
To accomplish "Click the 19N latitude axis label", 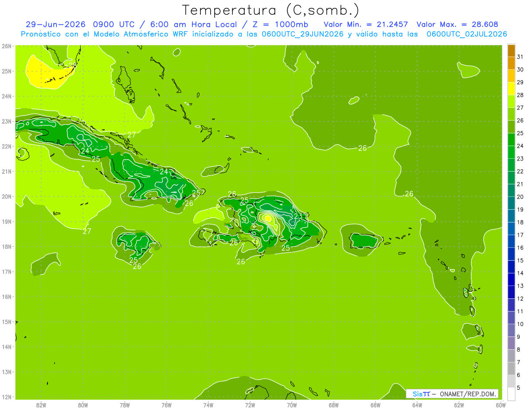I will click(6, 222).
